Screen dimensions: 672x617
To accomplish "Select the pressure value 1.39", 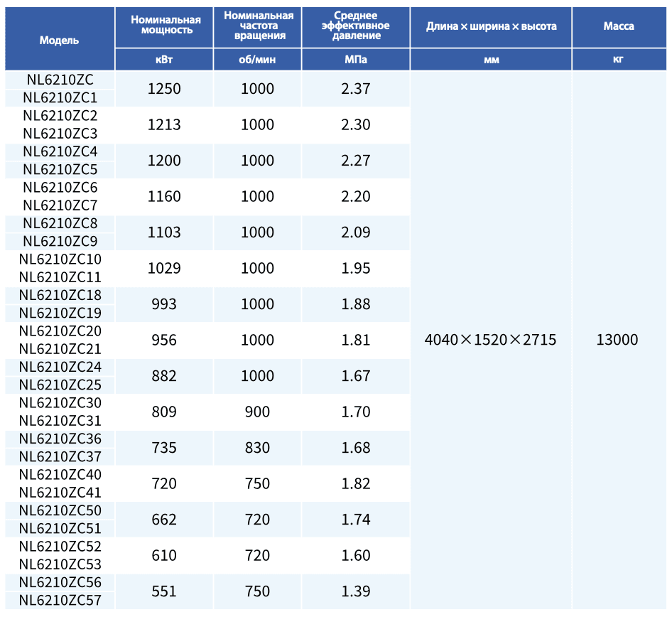I will (x=356, y=591).
